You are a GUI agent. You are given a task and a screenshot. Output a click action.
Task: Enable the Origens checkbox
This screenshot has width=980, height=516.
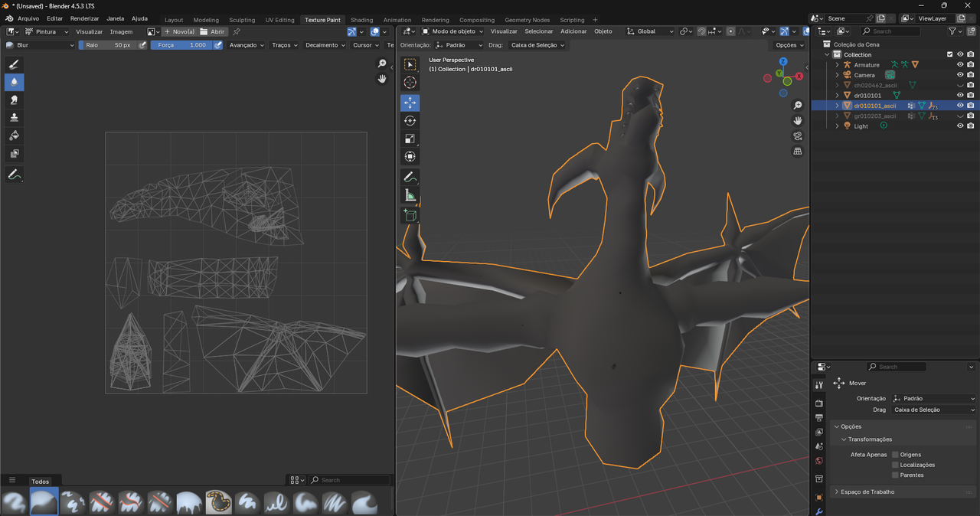[x=895, y=455]
